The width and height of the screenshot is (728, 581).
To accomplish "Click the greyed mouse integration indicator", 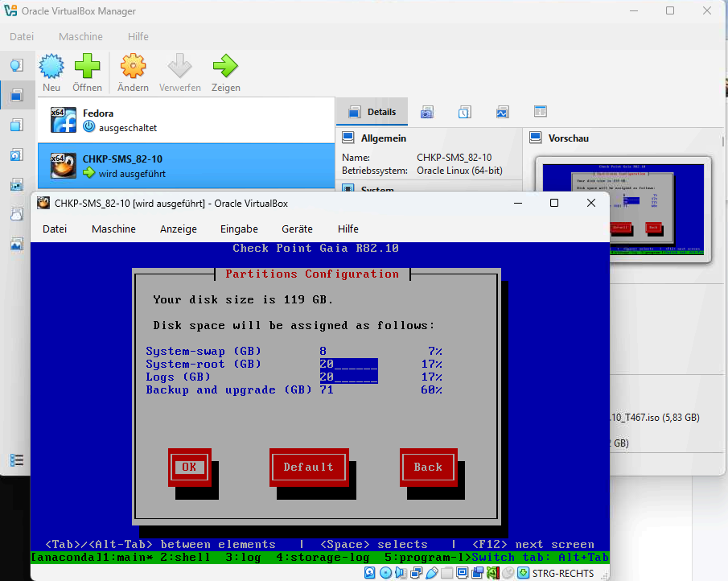I will [x=508, y=573].
